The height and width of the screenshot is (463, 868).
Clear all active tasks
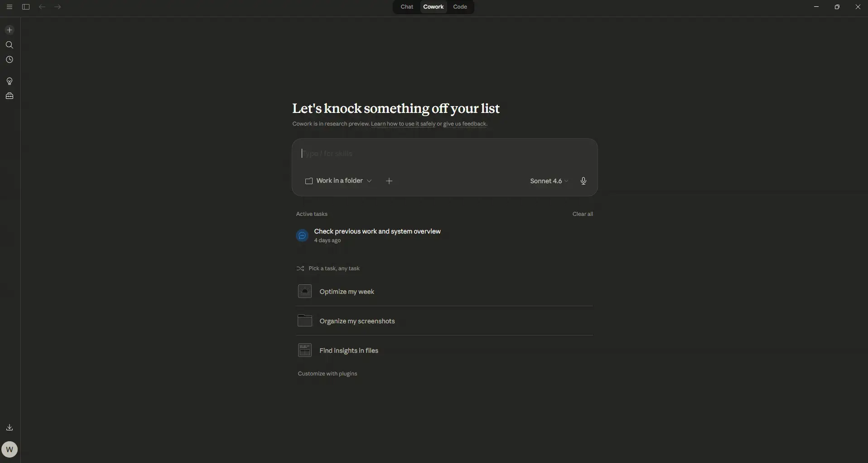click(x=583, y=214)
